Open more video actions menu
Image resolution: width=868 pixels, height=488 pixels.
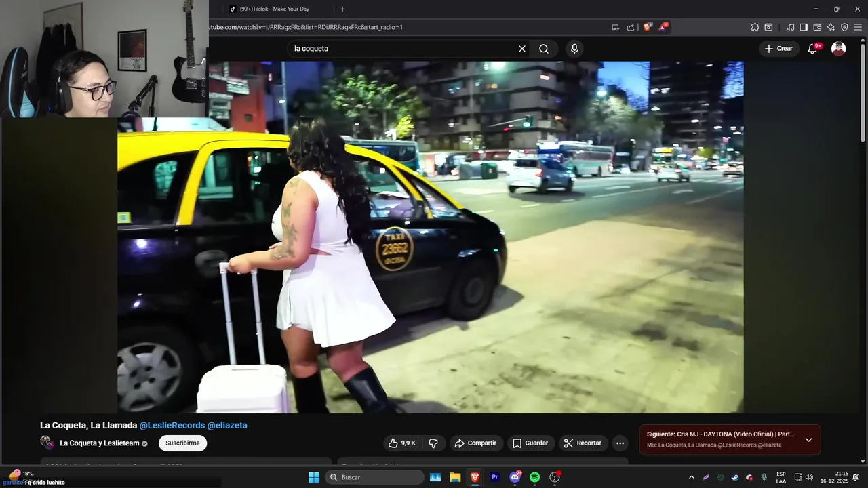pos(620,443)
